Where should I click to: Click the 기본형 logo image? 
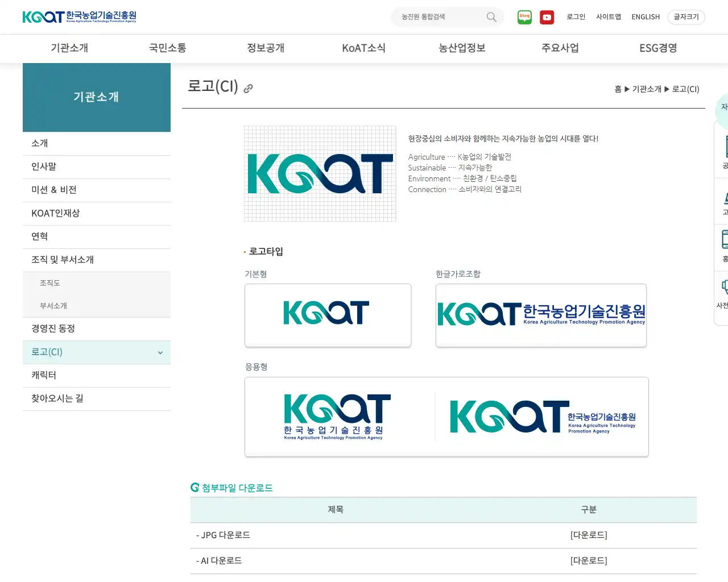[x=328, y=315]
